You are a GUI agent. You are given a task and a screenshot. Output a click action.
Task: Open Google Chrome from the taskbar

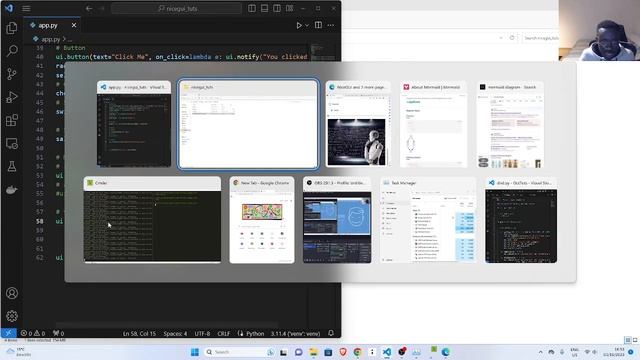click(358, 352)
